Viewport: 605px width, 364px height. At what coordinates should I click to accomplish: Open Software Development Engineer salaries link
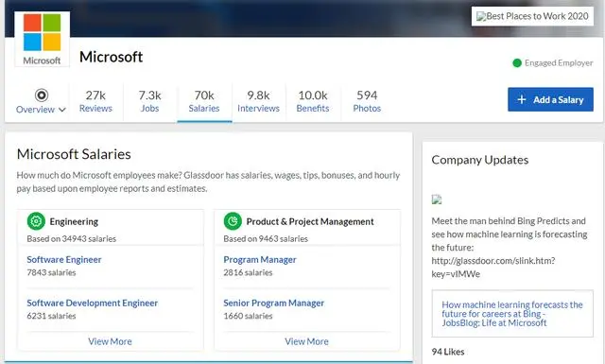93,303
